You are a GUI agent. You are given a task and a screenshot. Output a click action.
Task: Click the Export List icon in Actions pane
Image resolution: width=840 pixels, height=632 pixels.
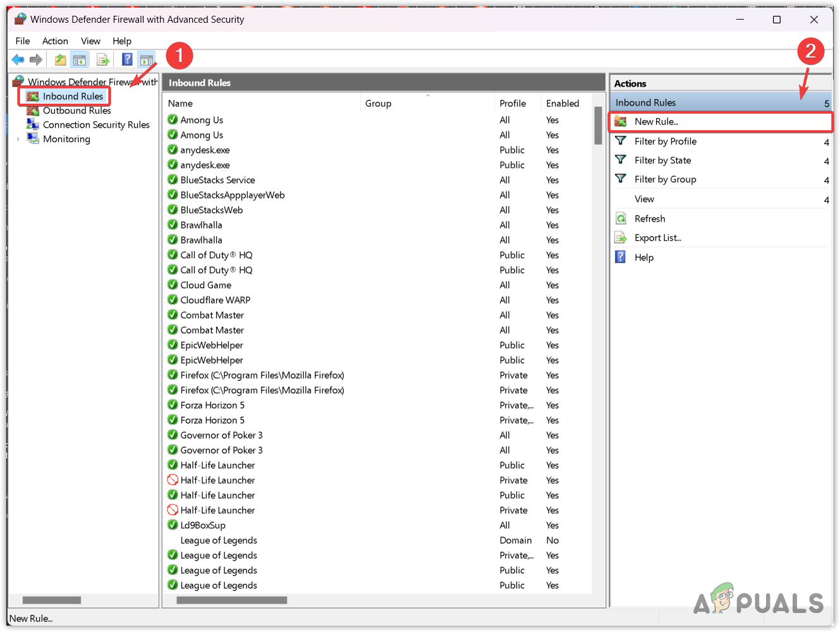click(621, 238)
